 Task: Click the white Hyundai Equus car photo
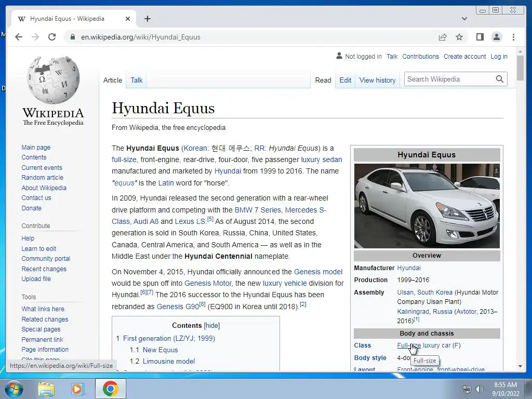(x=427, y=206)
